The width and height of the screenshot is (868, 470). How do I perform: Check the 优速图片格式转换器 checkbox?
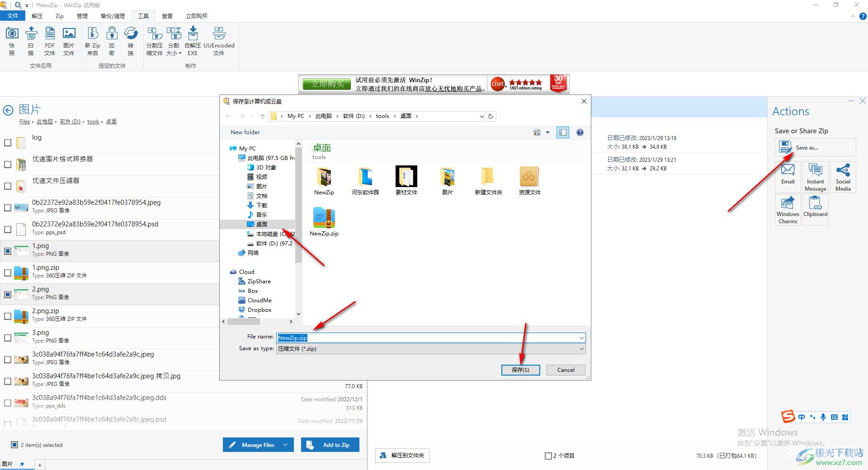pyautogui.click(x=8, y=164)
